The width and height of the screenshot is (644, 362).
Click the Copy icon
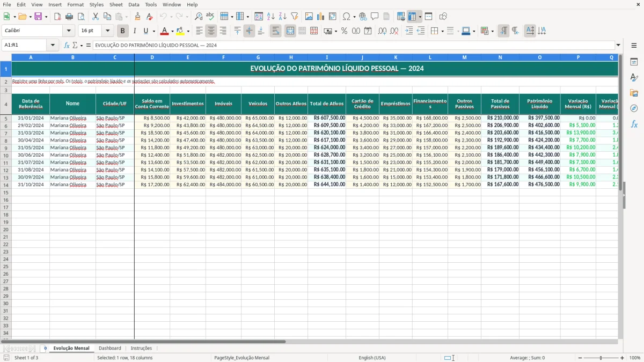point(107,17)
